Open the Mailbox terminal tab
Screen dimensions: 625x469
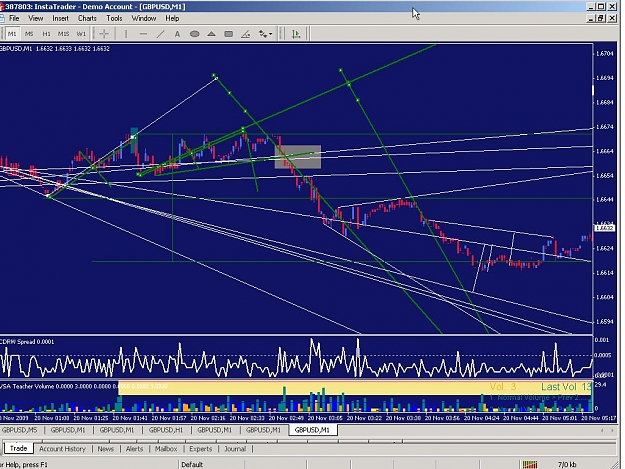click(x=166, y=449)
